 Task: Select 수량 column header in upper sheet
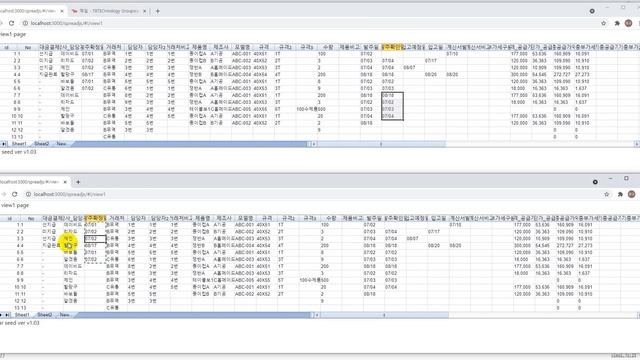pos(328,47)
